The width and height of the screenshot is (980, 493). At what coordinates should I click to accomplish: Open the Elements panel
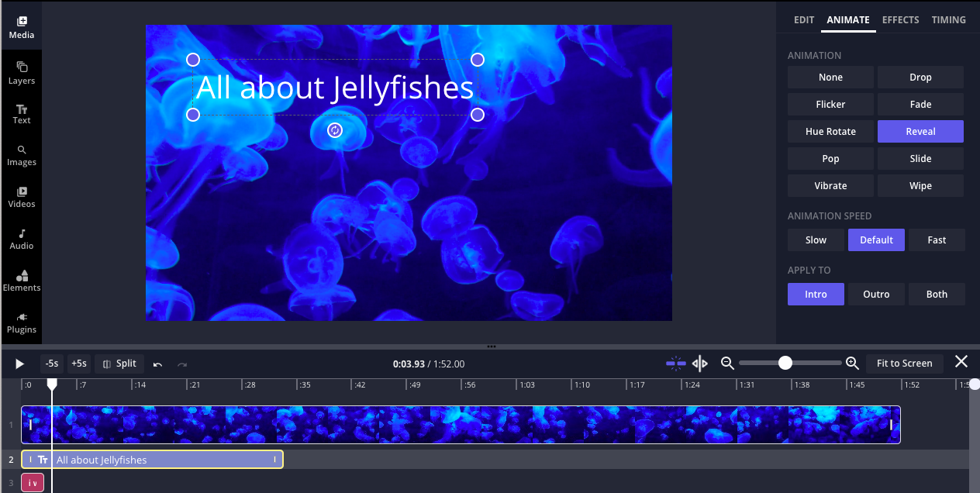(21, 281)
